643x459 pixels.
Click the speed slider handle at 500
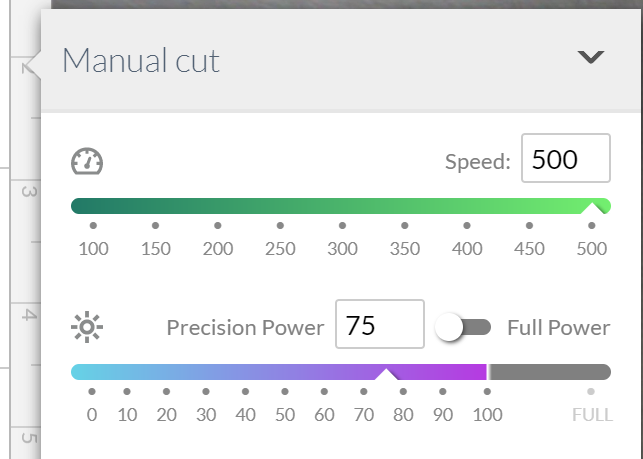pyautogui.click(x=594, y=207)
